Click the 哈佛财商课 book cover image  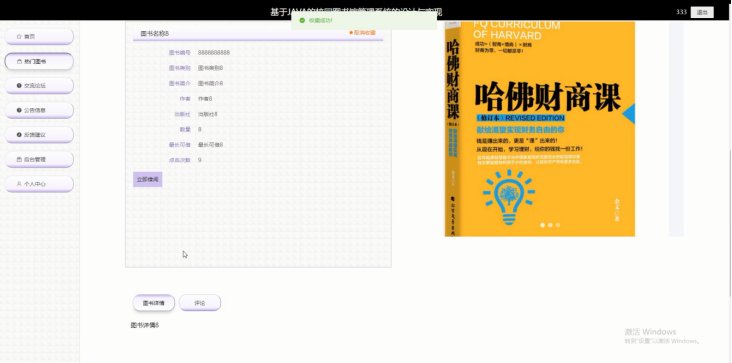point(540,129)
